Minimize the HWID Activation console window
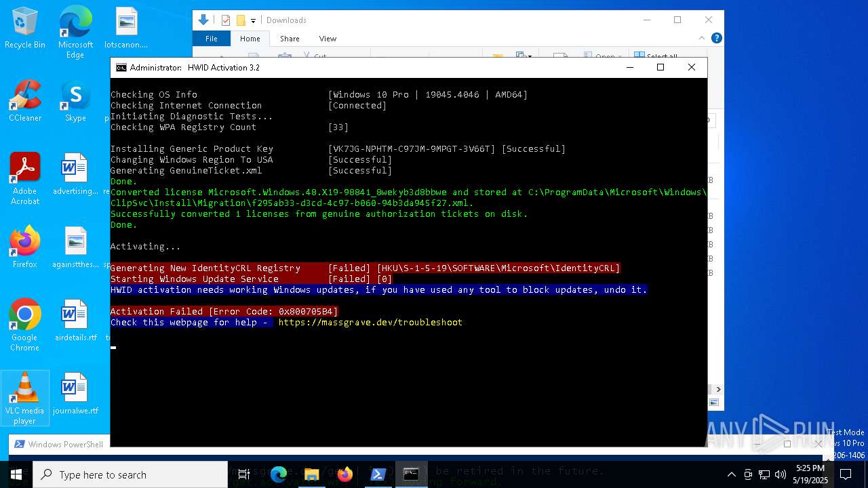 [x=630, y=67]
